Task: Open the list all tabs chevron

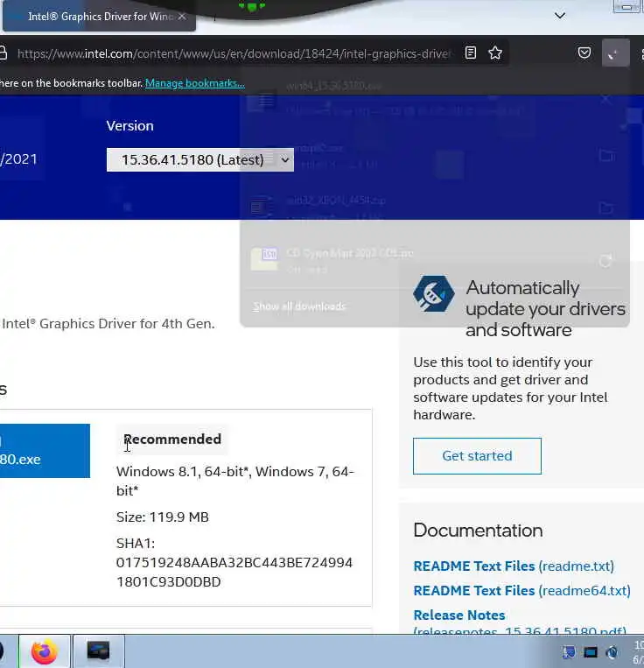Action: pyautogui.click(x=560, y=16)
